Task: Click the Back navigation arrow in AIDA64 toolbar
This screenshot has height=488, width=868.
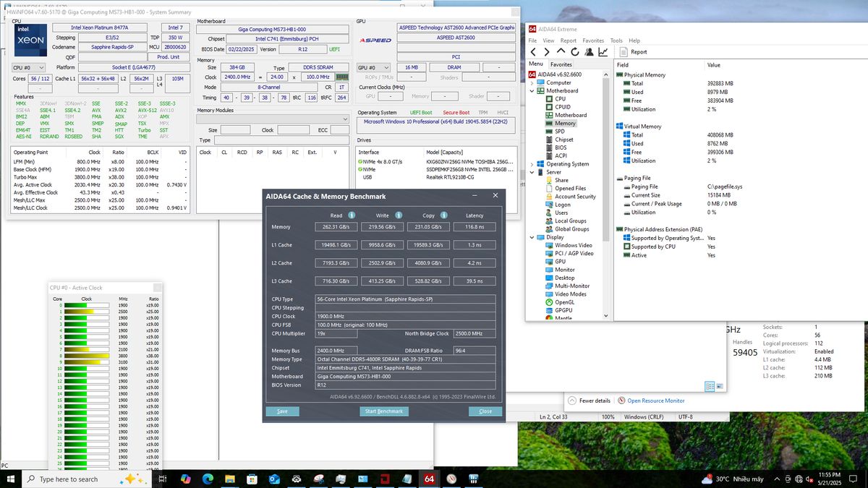Action: point(533,51)
